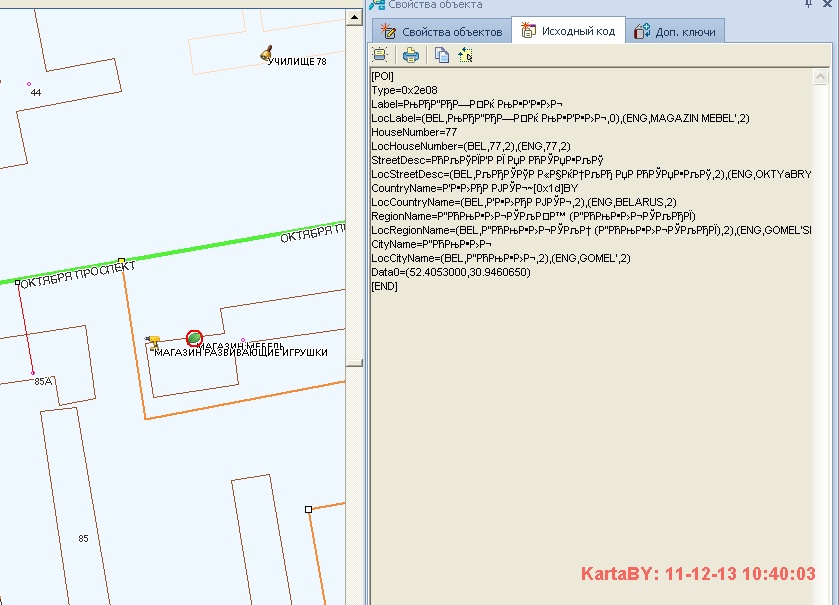Copy source code using the copy icon
This screenshot has height=605, width=839.
pyautogui.click(x=441, y=55)
